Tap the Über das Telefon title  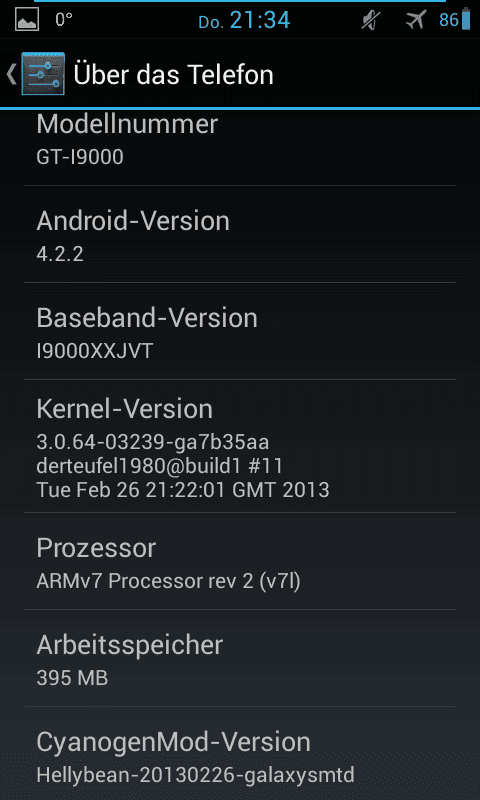173,75
